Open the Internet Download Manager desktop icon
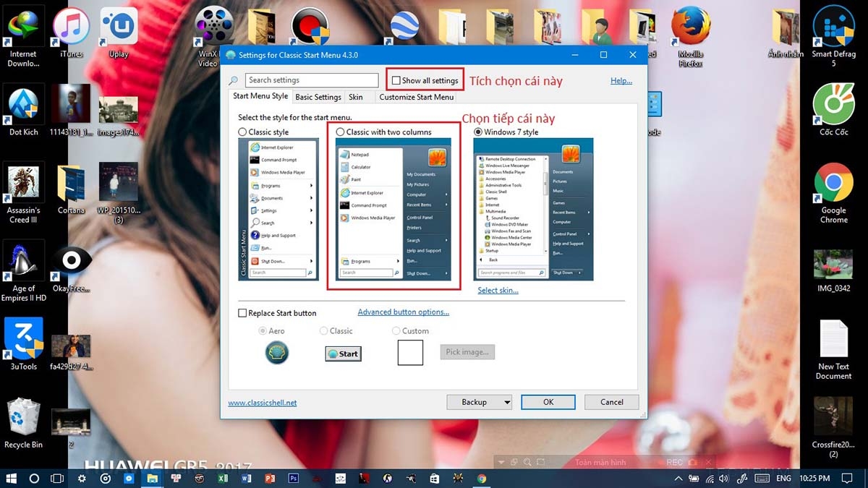Viewport: 868px width, 488px height. click(x=23, y=37)
